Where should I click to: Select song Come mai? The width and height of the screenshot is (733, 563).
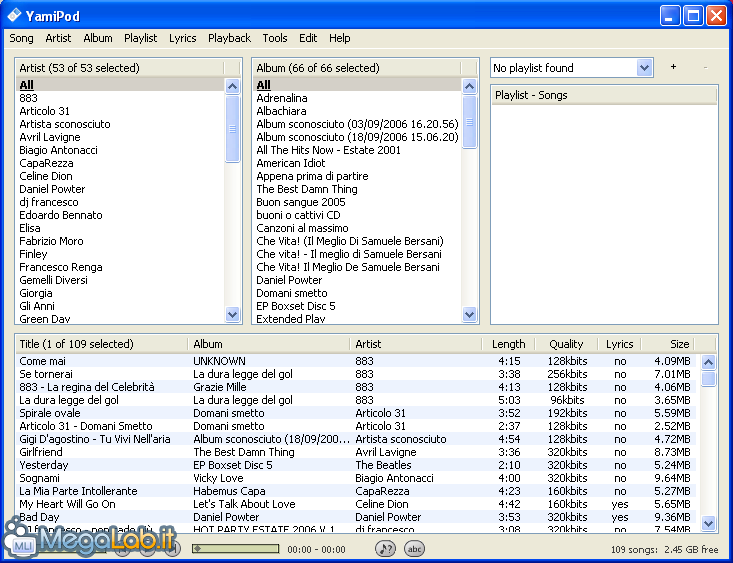click(356, 361)
